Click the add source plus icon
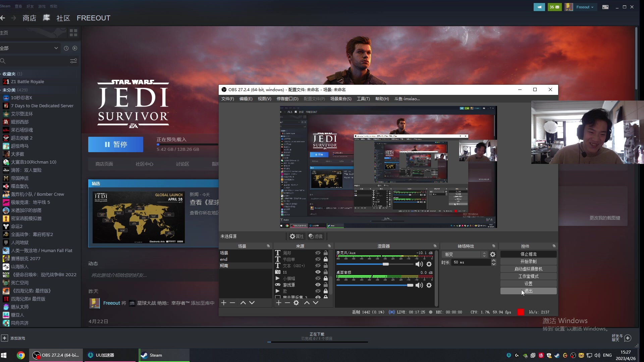This screenshot has height=362, width=644. pos(278,303)
